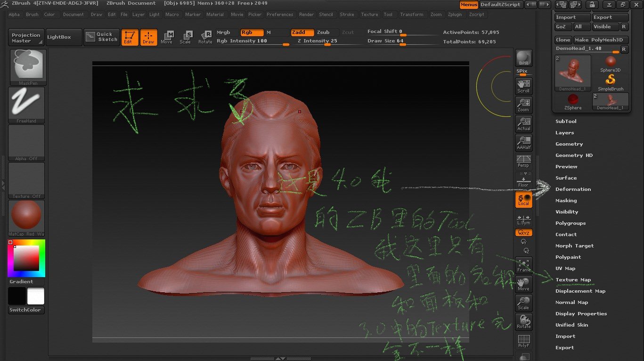This screenshot has height=361, width=644.
Task: Select the ZSphere tool
Action: pyautogui.click(x=573, y=101)
